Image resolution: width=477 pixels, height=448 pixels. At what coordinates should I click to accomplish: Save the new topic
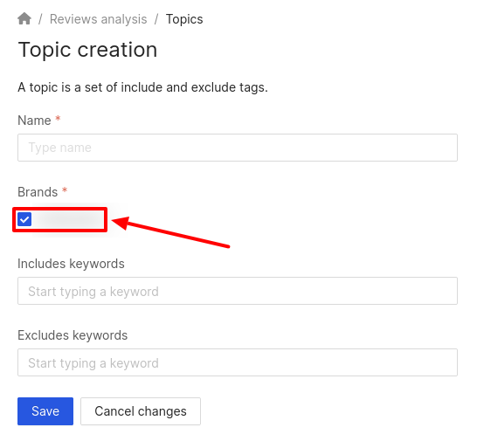click(45, 411)
